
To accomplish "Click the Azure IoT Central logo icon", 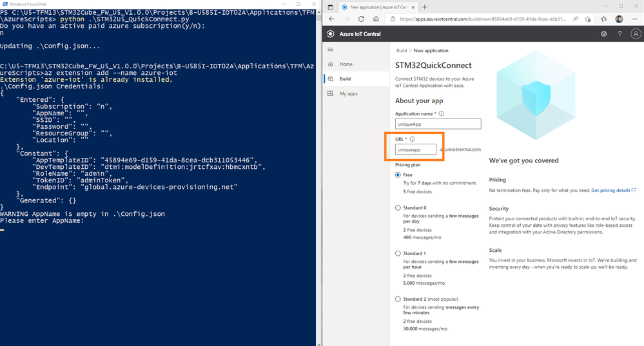I will [330, 34].
